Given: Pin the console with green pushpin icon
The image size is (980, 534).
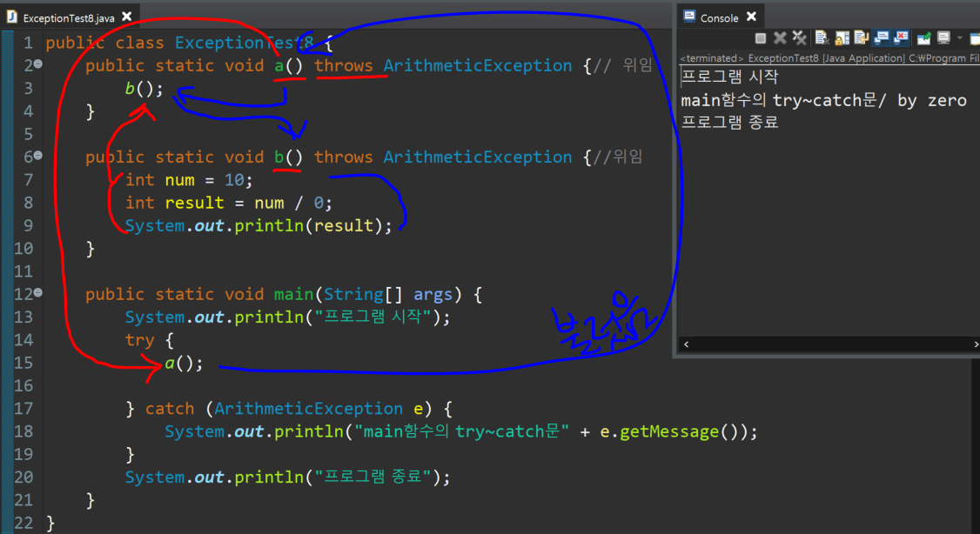Looking at the screenshot, I should pyautogui.click(x=923, y=39).
